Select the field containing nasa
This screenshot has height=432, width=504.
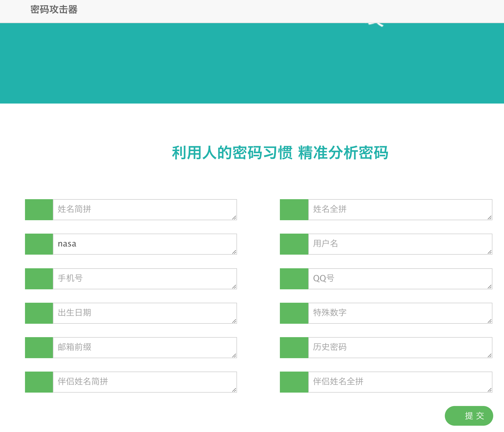coord(145,244)
